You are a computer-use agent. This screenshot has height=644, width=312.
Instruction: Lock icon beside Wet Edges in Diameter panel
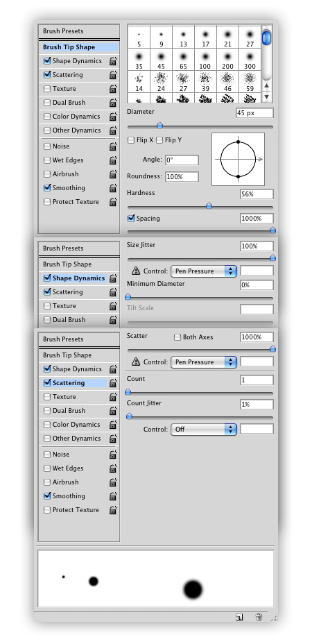pyautogui.click(x=113, y=160)
